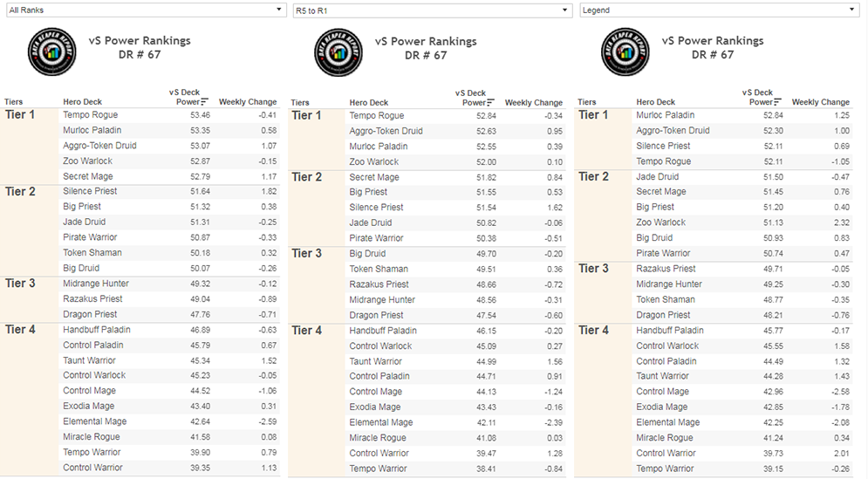Select Aggro-Token Druid in R5 to R1 panel
Viewport: 868px width, 479px height.
(x=386, y=131)
